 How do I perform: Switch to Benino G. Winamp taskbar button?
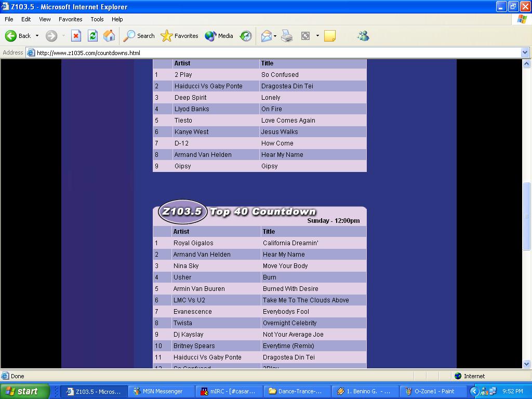365,391
